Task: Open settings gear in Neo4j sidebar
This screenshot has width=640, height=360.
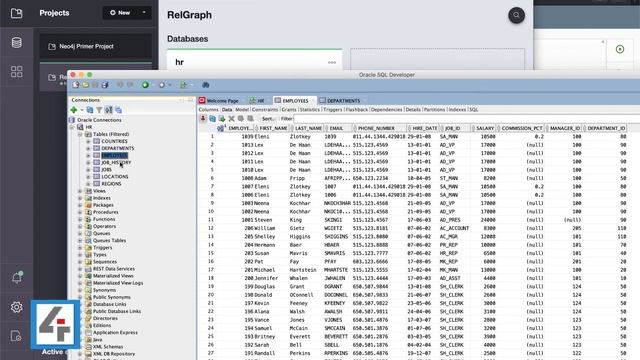Action: 16,307
